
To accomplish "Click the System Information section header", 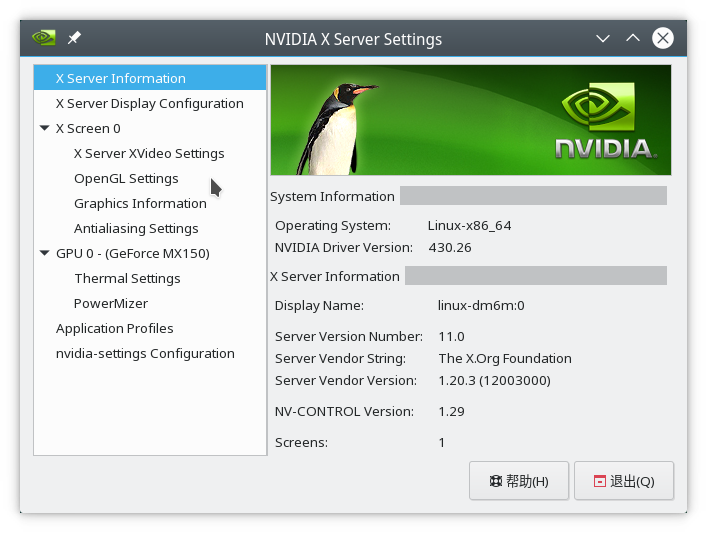I will (332, 197).
